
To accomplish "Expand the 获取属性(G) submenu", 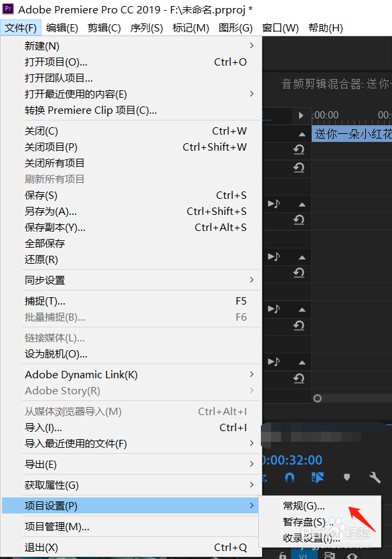I will 131,485.
